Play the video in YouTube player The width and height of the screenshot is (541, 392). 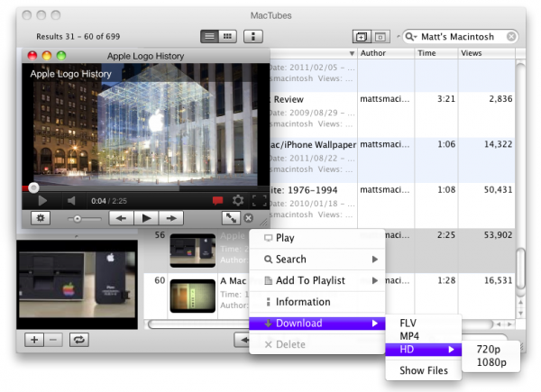(x=42, y=201)
